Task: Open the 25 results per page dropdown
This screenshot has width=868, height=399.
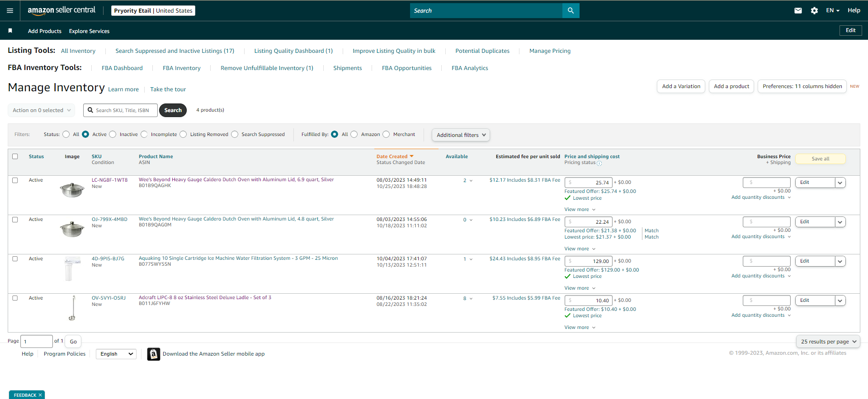Action: coord(828,342)
